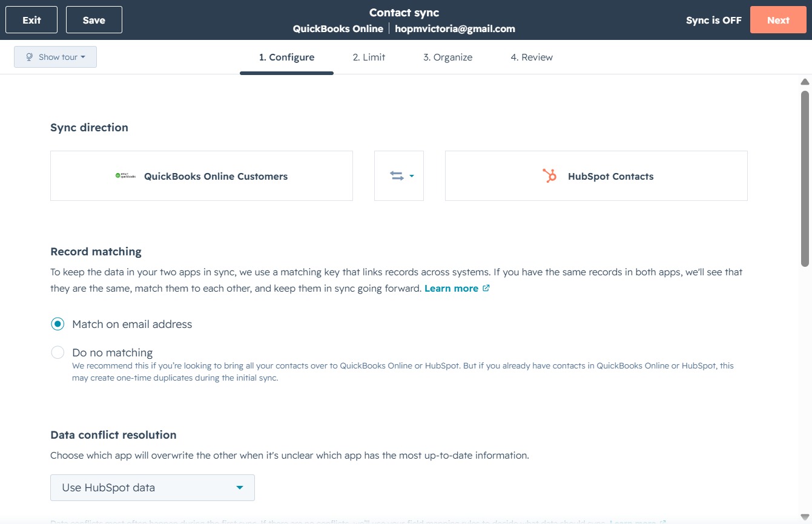Open the sync direction dropdown caret
This screenshot has width=812, height=524.
click(x=412, y=176)
